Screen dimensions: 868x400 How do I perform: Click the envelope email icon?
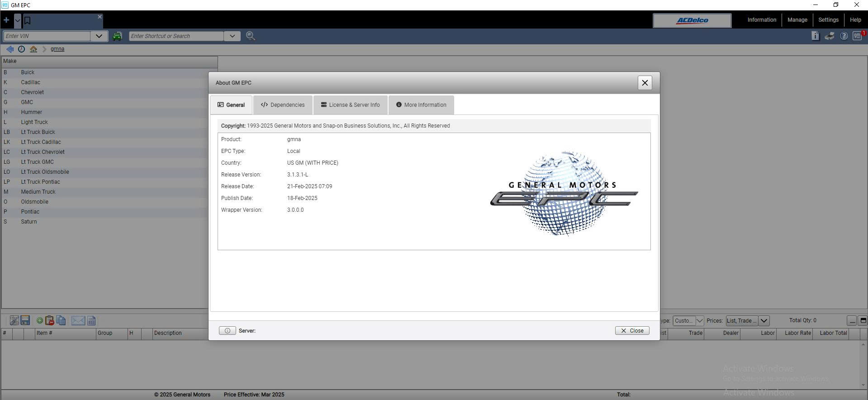[78, 320]
